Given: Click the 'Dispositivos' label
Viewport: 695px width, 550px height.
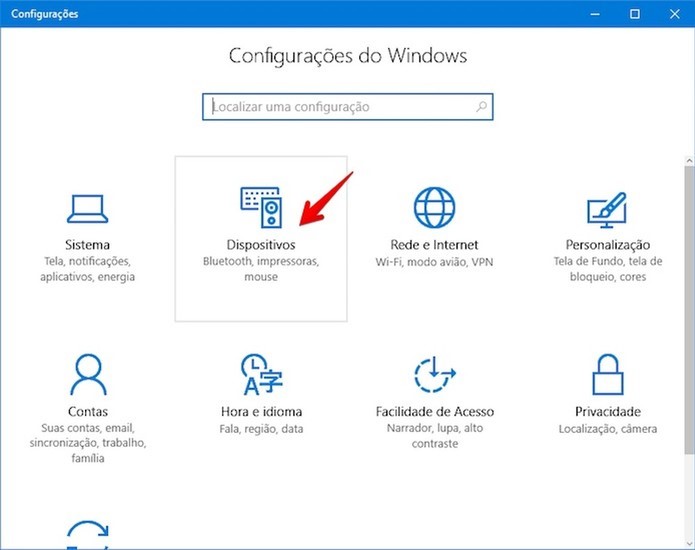Looking at the screenshot, I should (261, 245).
